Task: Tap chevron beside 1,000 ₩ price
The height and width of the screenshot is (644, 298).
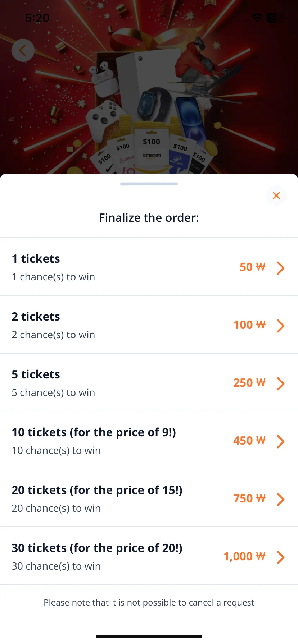Action: pyautogui.click(x=281, y=557)
